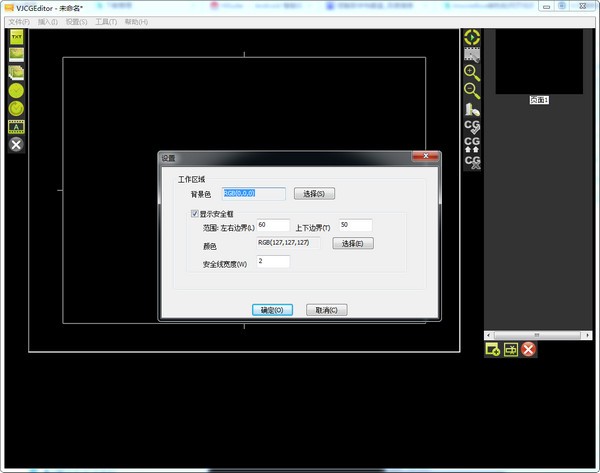The height and width of the screenshot is (473, 600).
Task: Click the zoom in magnifier icon
Action: click(472, 72)
